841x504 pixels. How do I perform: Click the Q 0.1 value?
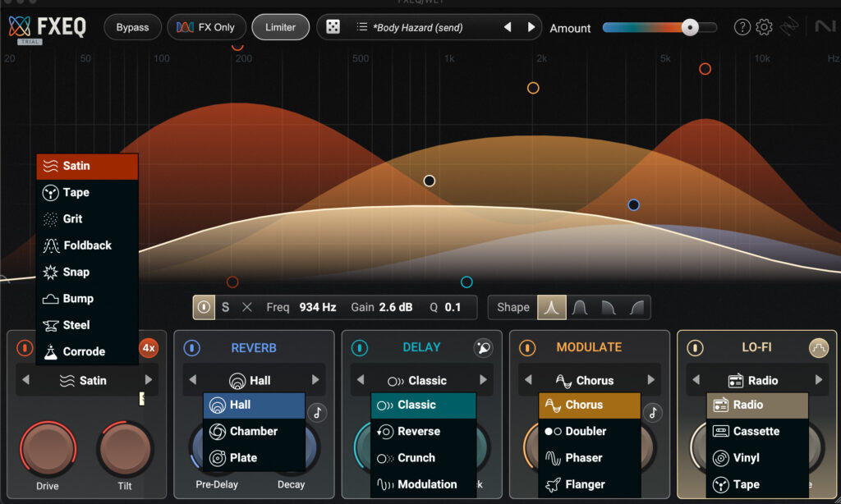(x=453, y=307)
